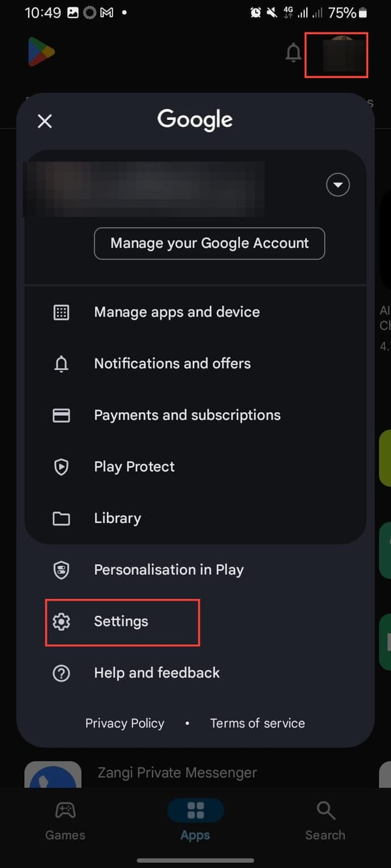Open the Library folder icon
Viewport: 391px width, 868px height.
61,518
